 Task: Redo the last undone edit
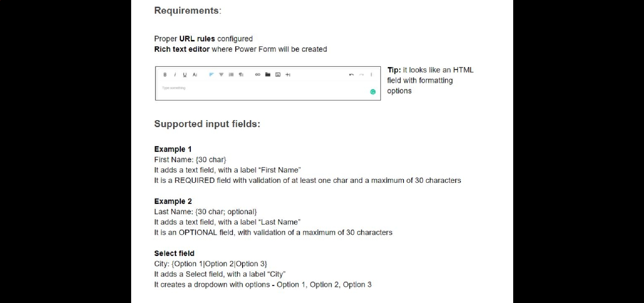[361, 75]
